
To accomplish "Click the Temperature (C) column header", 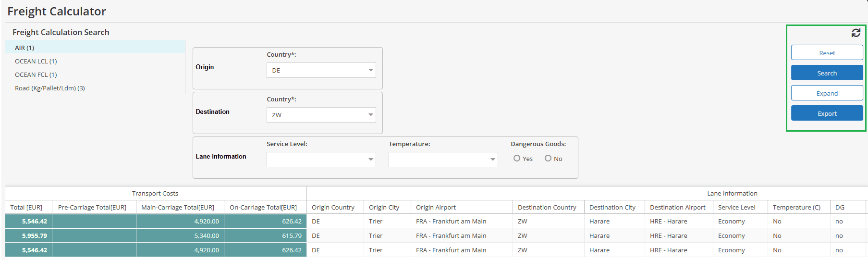I will point(799,207).
